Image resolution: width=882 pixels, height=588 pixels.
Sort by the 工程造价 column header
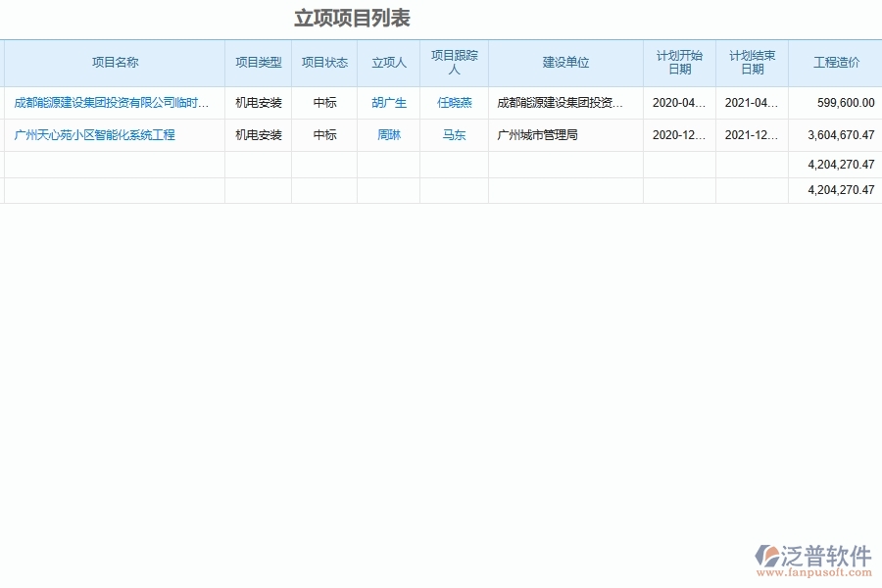831,62
